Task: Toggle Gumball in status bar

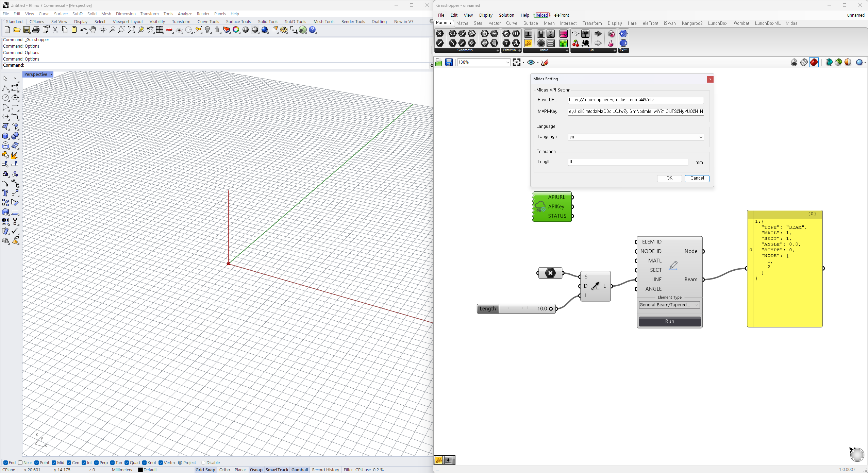Action: pos(299,470)
